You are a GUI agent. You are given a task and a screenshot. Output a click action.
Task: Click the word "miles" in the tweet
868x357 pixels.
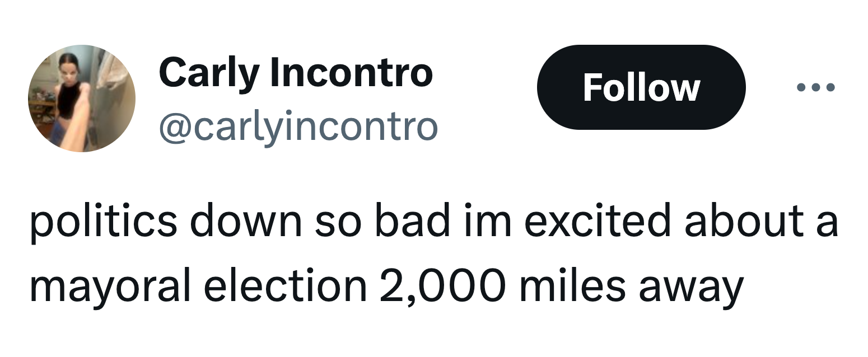[x=566, y=286]
